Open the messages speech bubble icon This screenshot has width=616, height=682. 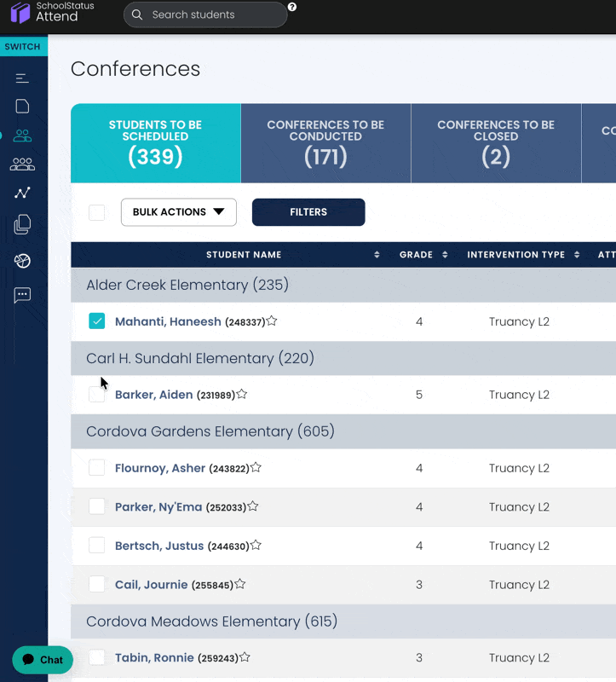22,295
